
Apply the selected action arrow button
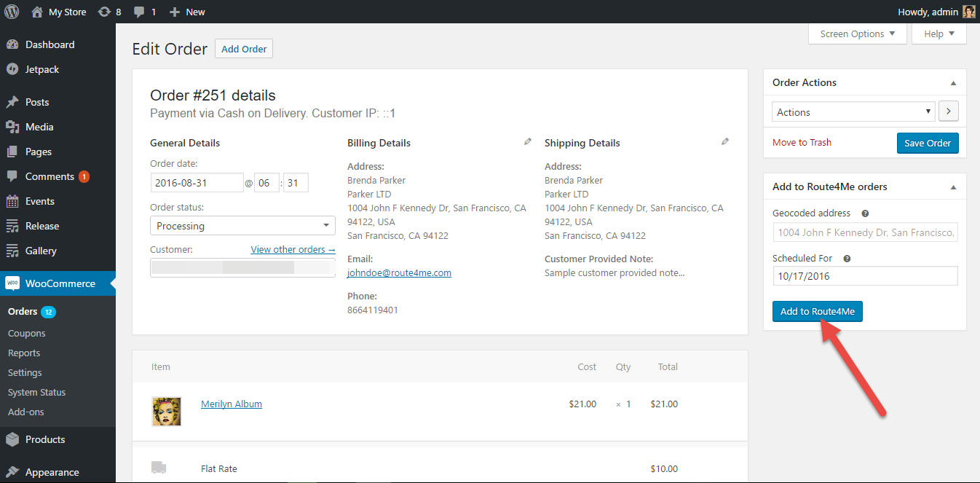(948, 111)
